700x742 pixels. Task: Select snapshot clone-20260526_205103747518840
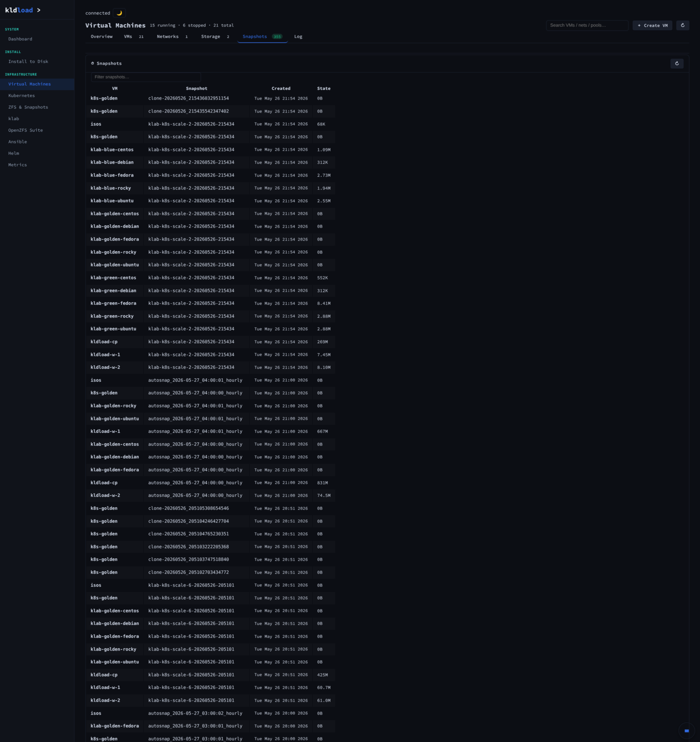point(188,559)
